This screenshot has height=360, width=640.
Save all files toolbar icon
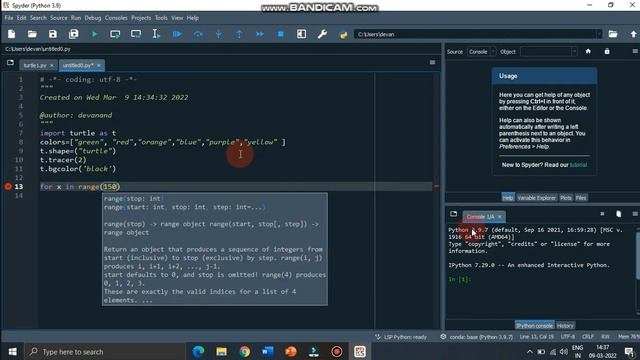73,34
